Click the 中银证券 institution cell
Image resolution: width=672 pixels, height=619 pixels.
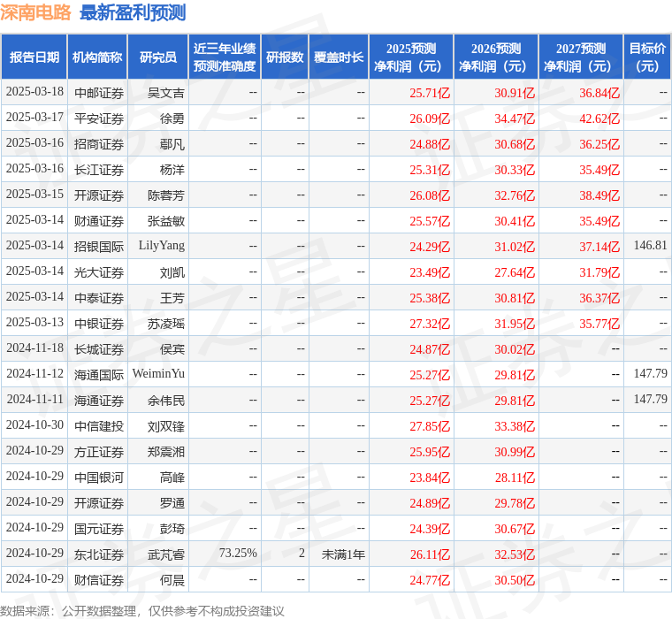click(x=99, y=324)
